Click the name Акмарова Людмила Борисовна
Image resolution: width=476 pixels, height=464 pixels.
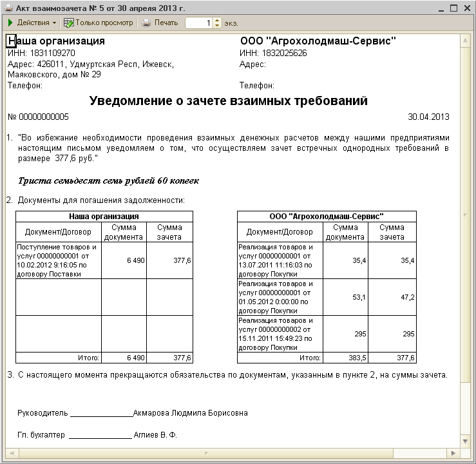pos(191,413)
